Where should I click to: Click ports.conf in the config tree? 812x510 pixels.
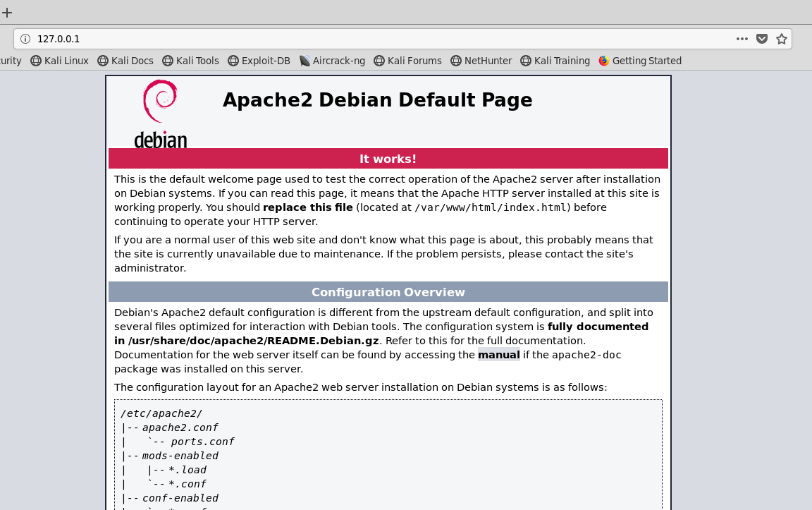[x=202, y=442]
